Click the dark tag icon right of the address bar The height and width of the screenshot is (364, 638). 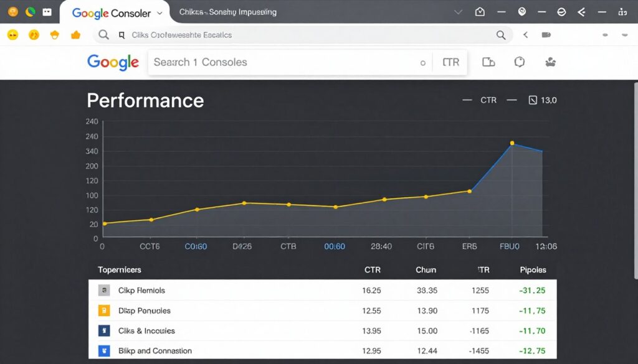click(x=546, y=35)
